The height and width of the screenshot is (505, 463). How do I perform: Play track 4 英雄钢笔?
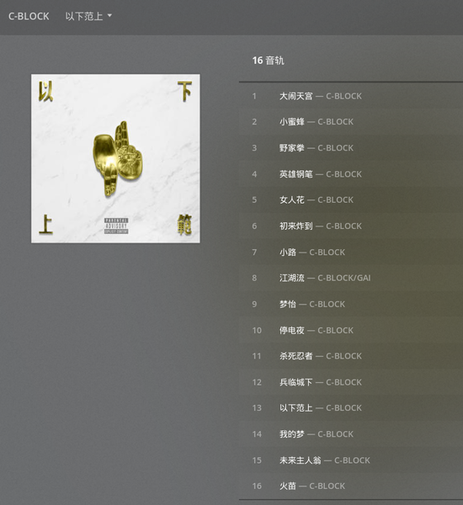351,174
